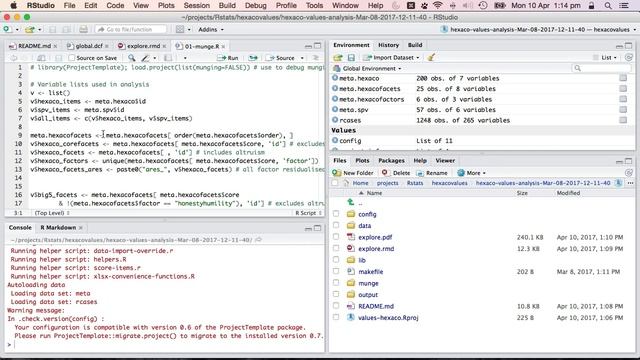Screen dimensions: 640x360
Task: Open the hexacovalues breadcrumb link
Action: click(449, 183)
